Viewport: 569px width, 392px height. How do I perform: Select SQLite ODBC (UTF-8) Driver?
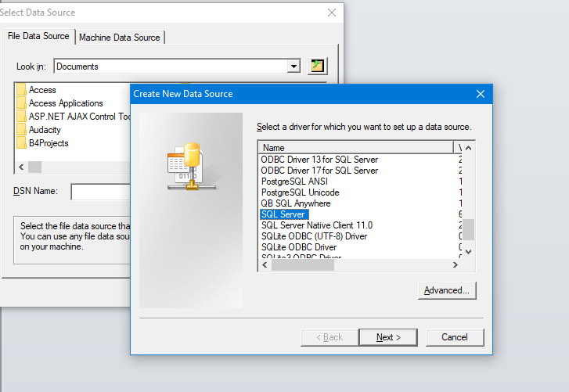tap(315, 236)
